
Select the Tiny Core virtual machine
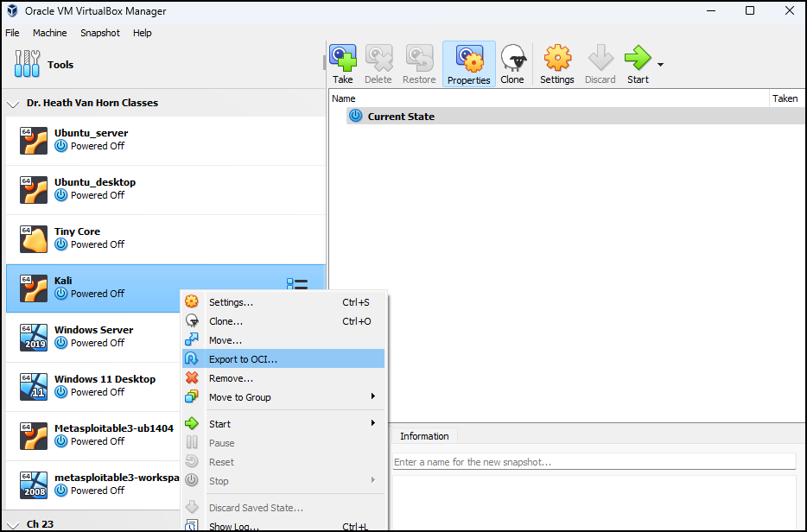coord(166,239)
